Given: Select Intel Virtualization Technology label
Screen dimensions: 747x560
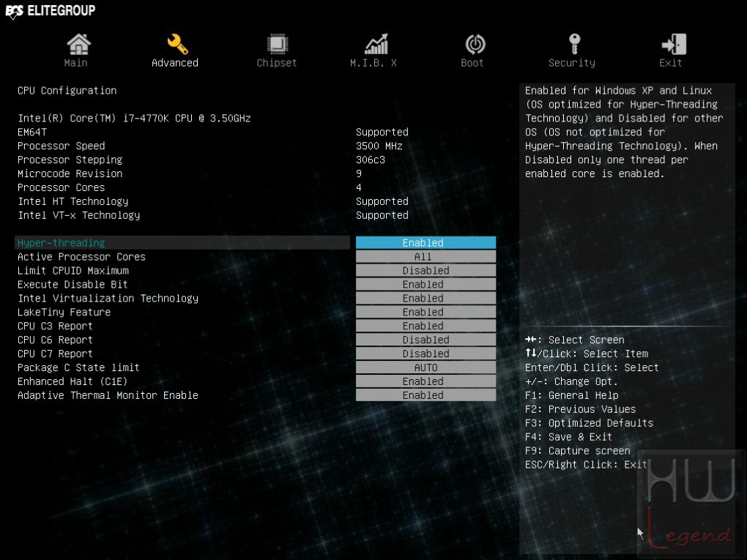Looking at the screenshot, I should pyautogui.click(x=108, y=298).
